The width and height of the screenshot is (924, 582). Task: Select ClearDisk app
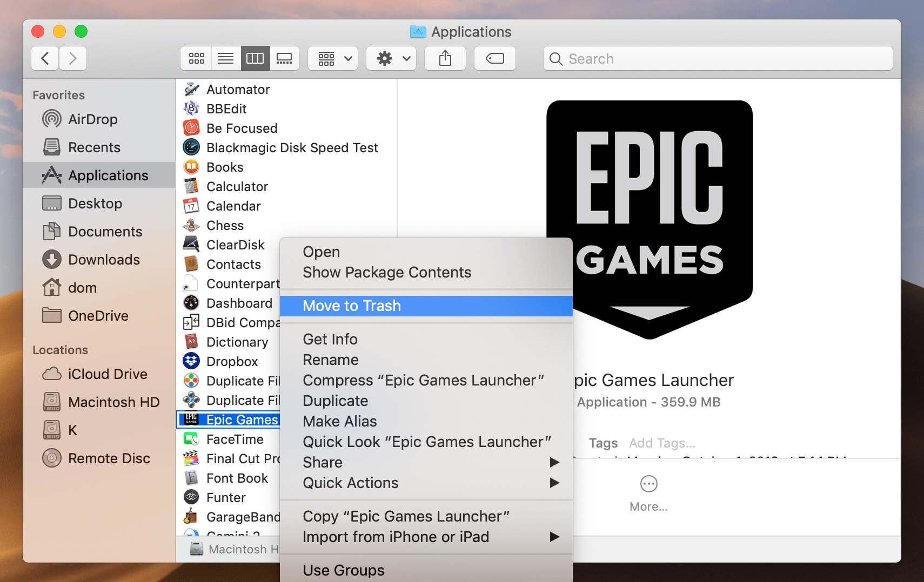(229, 245)
